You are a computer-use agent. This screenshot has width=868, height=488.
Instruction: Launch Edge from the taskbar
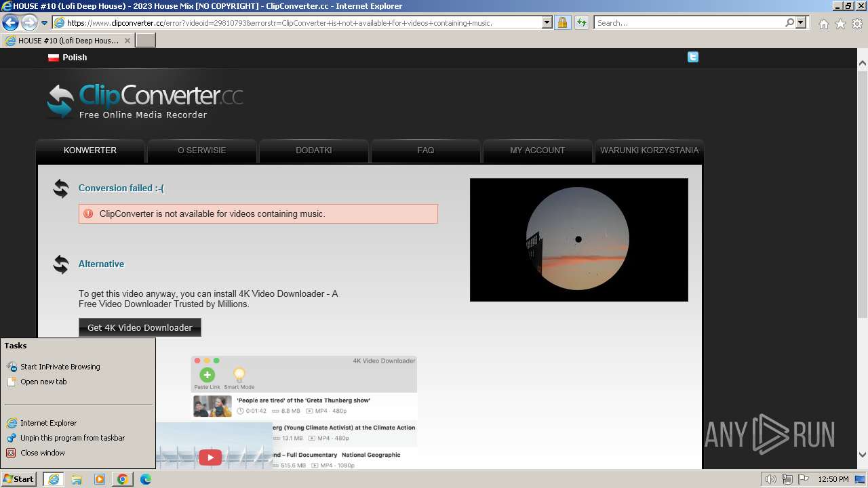146,479
